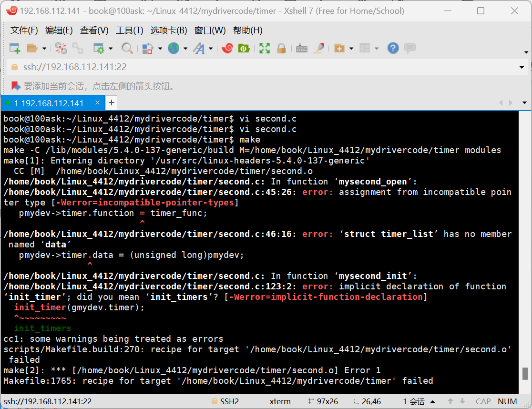532x409 pixels.
Task: Open the on-screen keyboard icon
Action: pos(301,48)
